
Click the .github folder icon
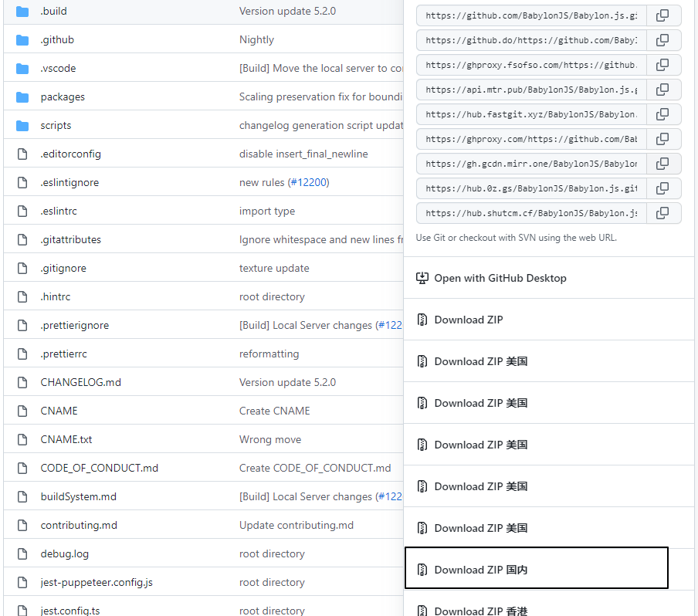[22, 40]
